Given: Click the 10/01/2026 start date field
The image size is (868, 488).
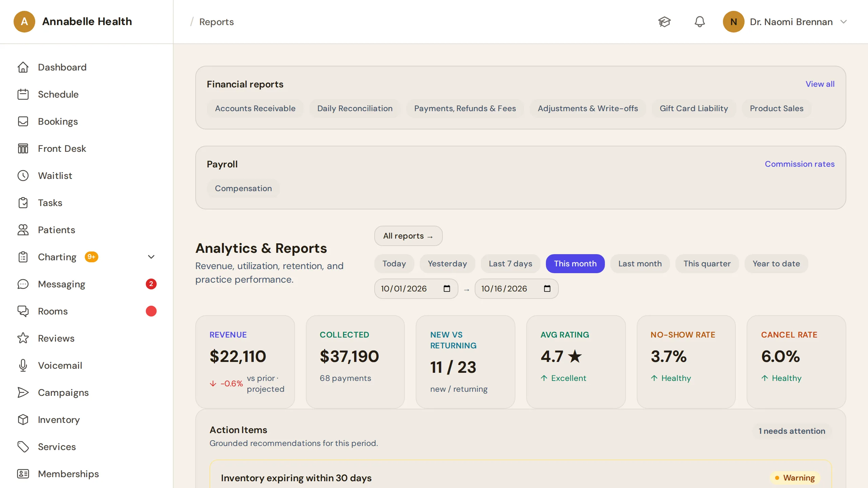Looking at the screenshot, I should point(416,289).
